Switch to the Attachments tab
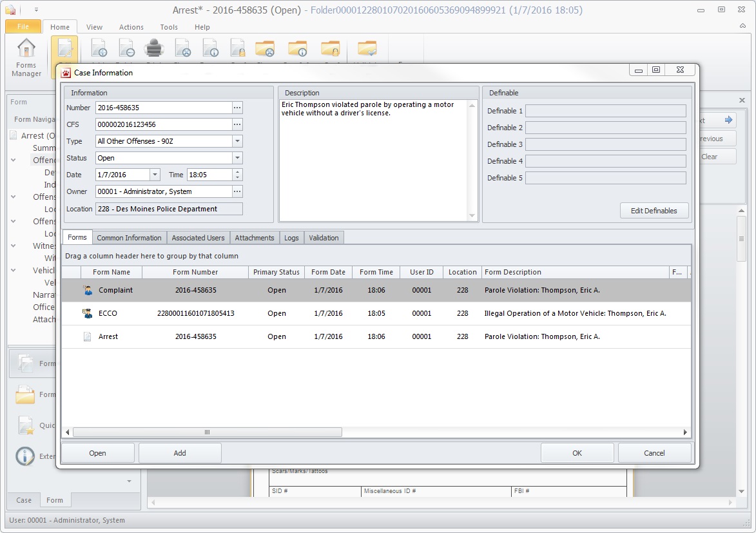The width and height of the screenshot is (756, 533). (255, 238)
